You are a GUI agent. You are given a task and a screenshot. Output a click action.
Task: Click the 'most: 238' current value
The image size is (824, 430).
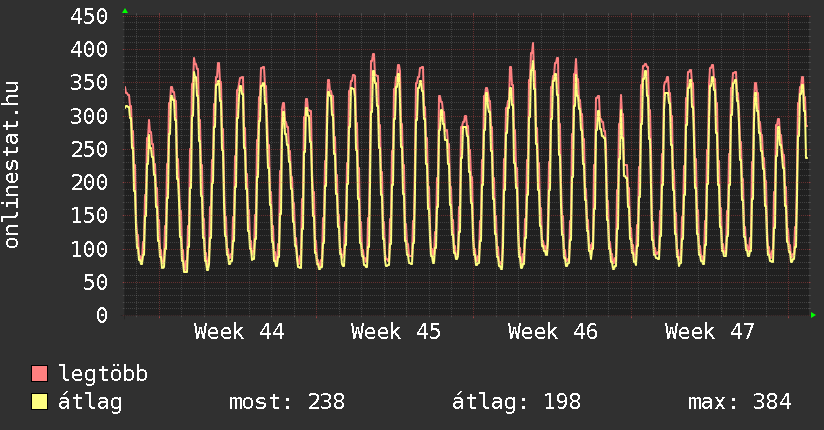(x=286, y=402)
